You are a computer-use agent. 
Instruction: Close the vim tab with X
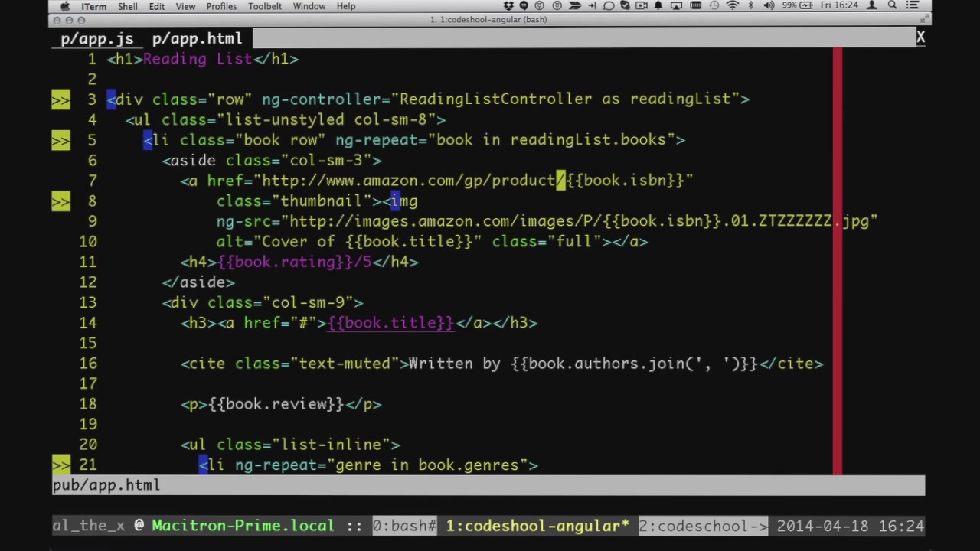920,37
